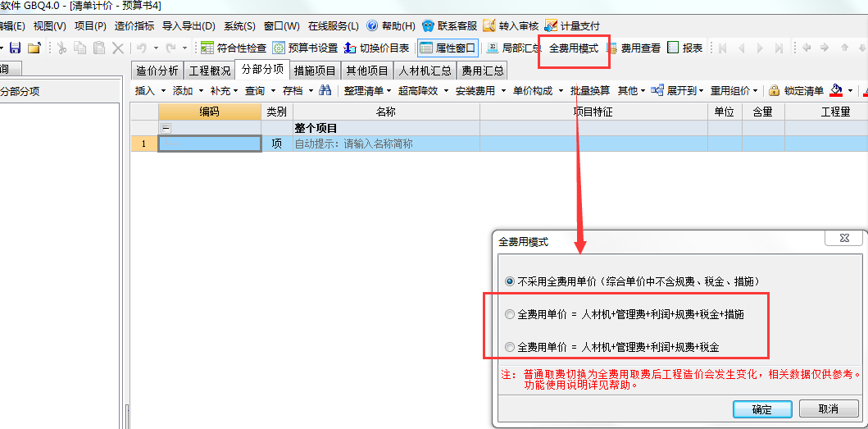
Task: Click the 名称 cell with 自动提示
Action: [x=386, y=144]
